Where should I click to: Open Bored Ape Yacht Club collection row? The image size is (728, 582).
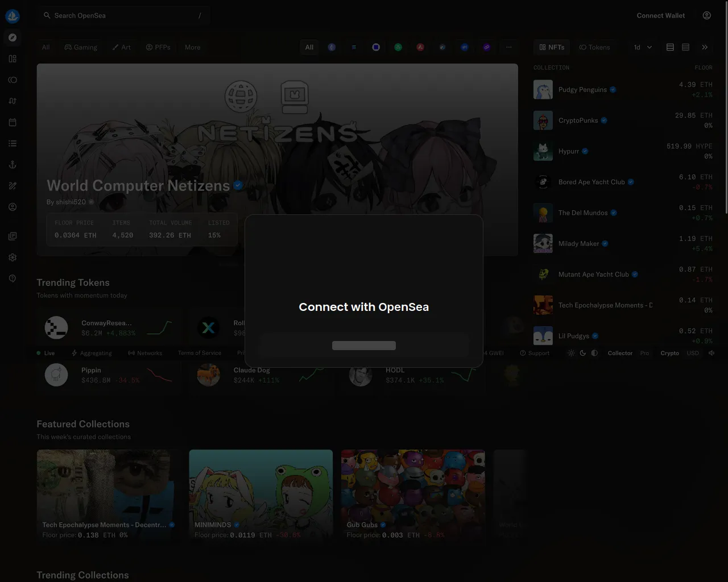point(623,182)
